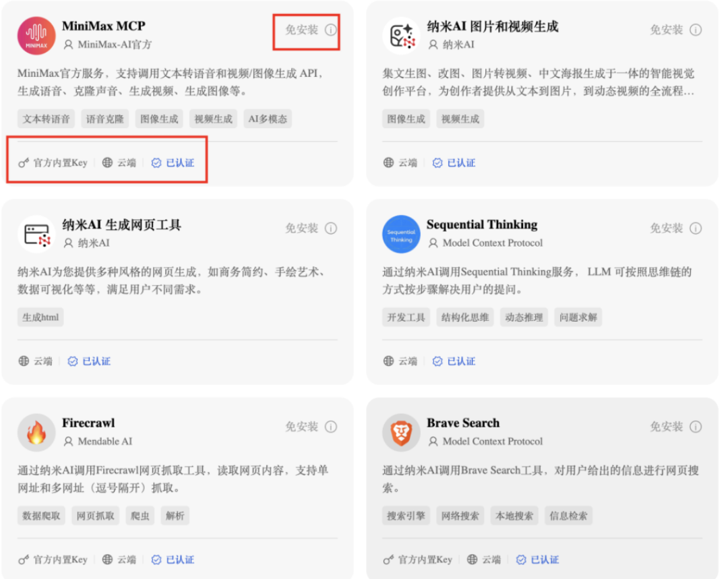Click Model Context Protocol under Sequential Thinking

tap(493, 243)
